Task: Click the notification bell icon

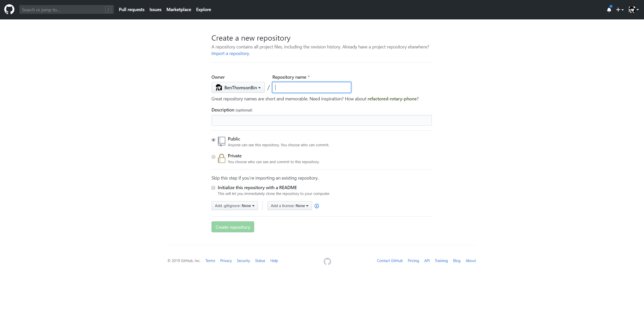Action: click(x=609, y=9)
